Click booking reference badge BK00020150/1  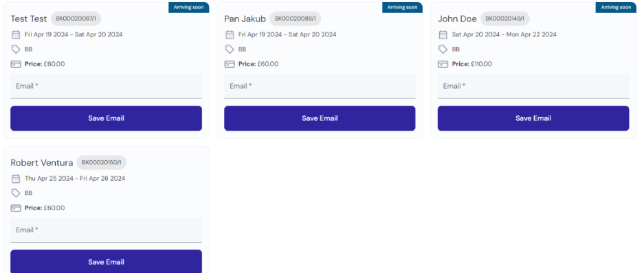pos(102,162)
